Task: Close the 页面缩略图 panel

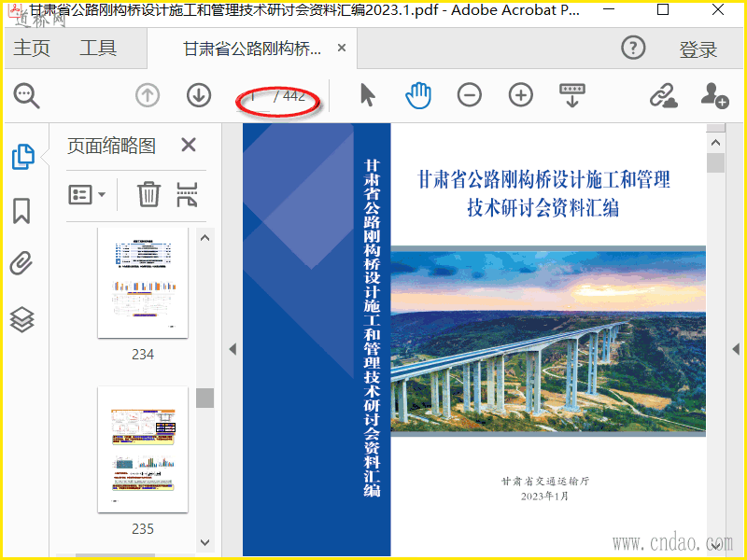Action: pyautogui.click(x=189, y=145)
